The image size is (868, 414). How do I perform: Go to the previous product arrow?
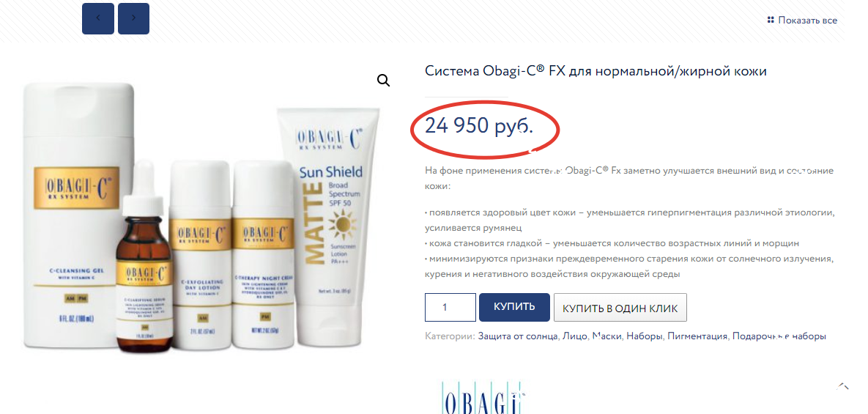pyautogui.click(x=98, y=18)
